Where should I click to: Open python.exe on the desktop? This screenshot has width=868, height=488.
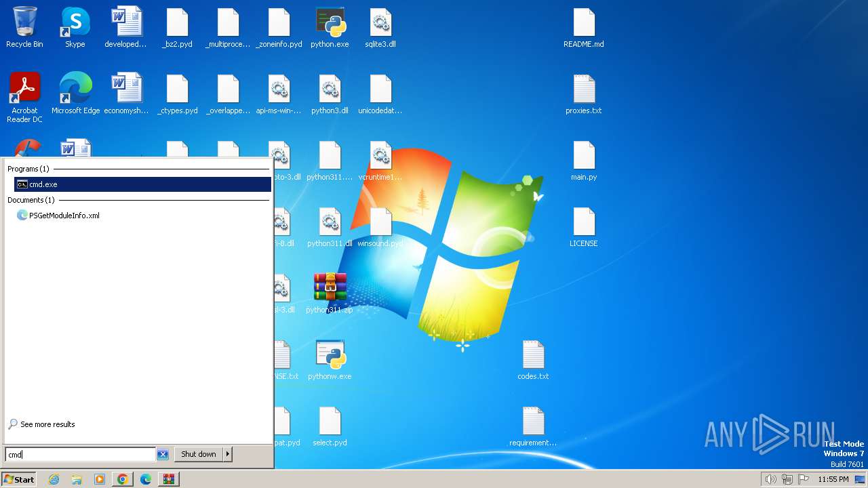(330, 28)
